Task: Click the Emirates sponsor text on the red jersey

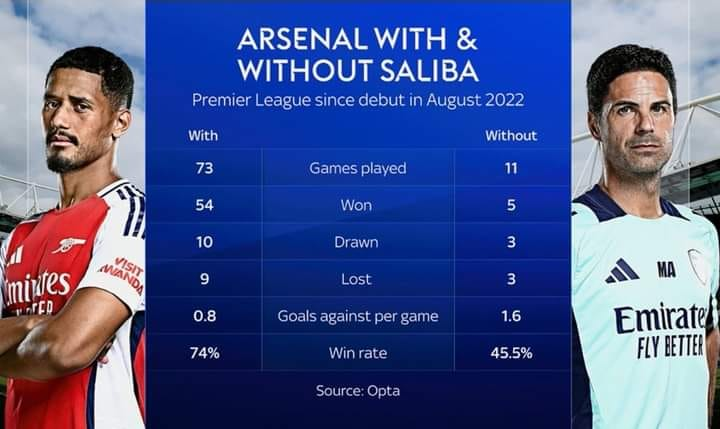Action: [35, 290]
